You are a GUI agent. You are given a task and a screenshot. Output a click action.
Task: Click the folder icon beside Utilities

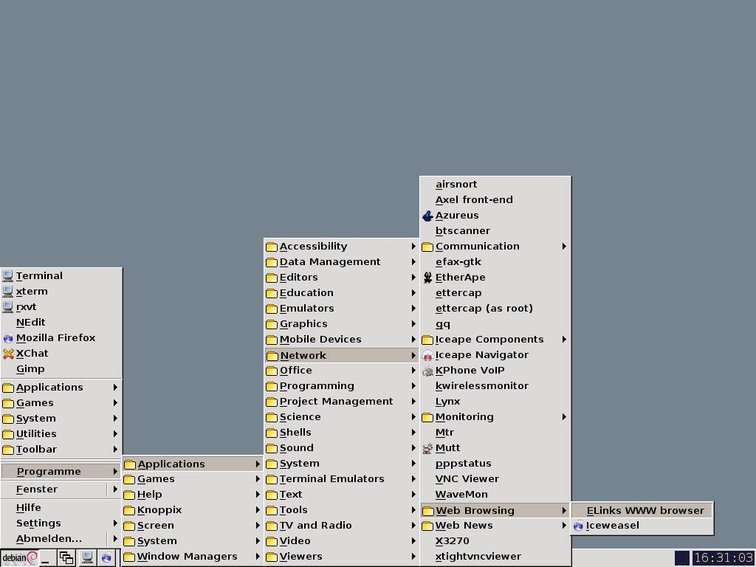click(8, 434)
